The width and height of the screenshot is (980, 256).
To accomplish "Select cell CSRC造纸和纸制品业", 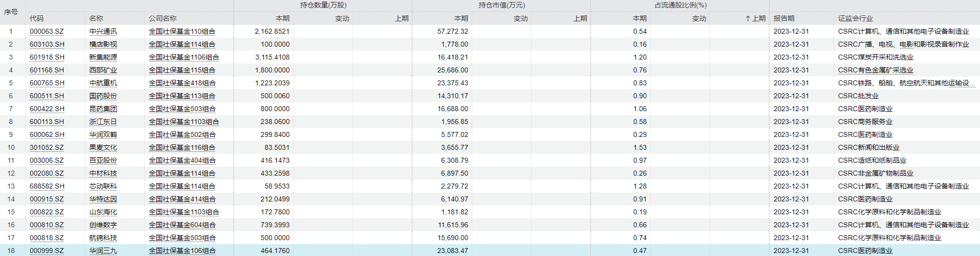I will click(872, 160).
